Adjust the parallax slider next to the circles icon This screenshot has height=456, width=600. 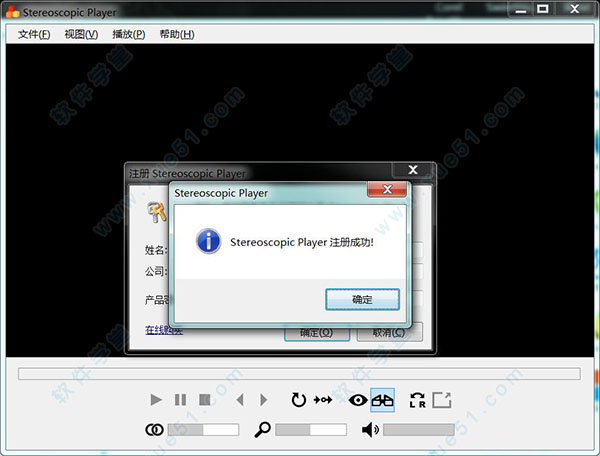203,430
